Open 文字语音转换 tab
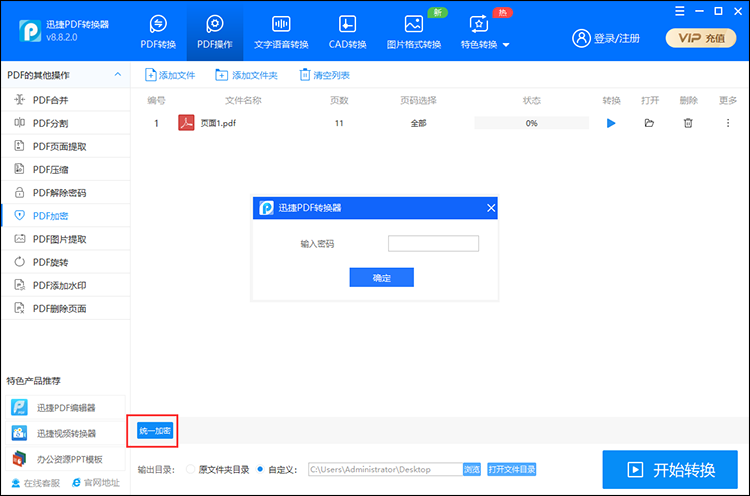The image size is (750, 496). pyautogui.click(x=281, y=33)
